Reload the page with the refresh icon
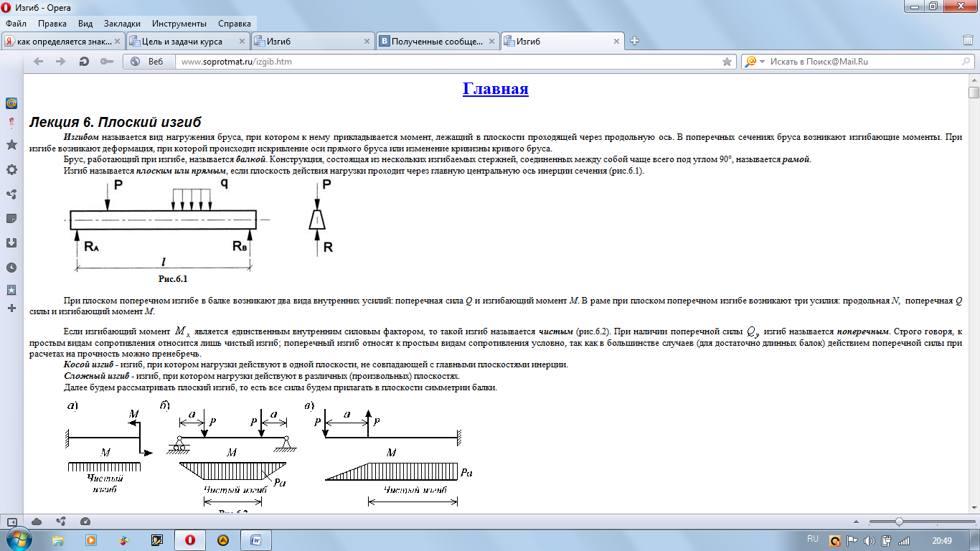The image size is (980, 551). coord(84,62)
